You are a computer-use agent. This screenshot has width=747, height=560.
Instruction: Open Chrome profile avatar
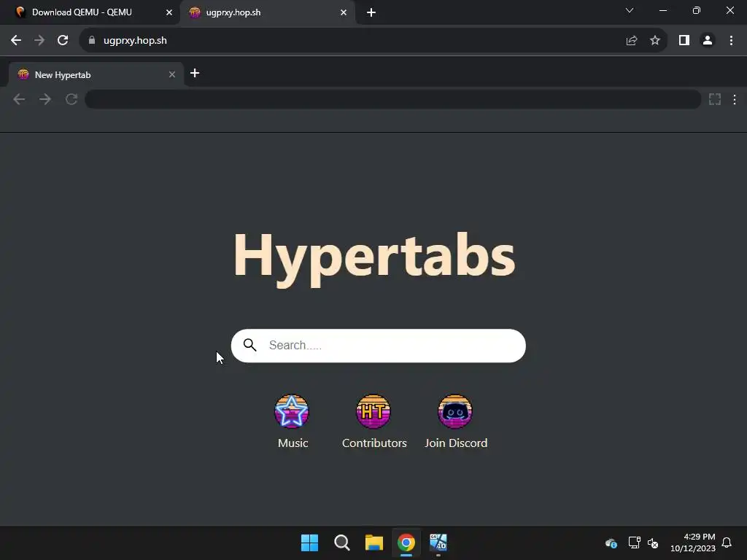(708, 41)
